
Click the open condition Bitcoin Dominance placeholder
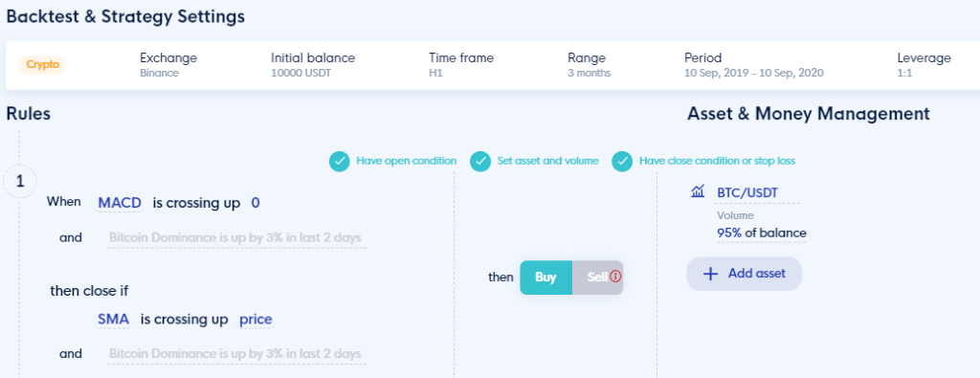(235, 238)
